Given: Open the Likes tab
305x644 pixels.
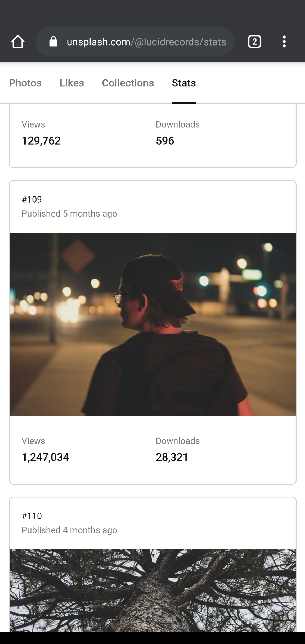Looking at the screenshot, I should (72, 83).
